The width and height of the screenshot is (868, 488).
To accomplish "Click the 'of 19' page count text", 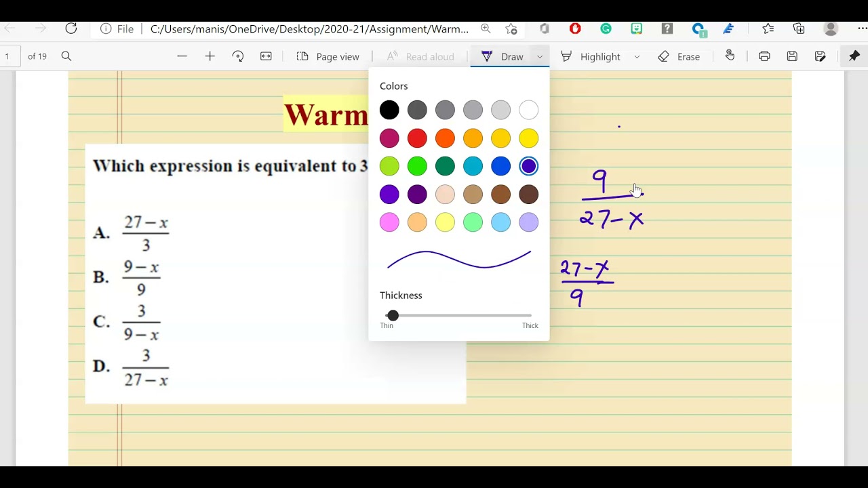I will tap(37, 56).
